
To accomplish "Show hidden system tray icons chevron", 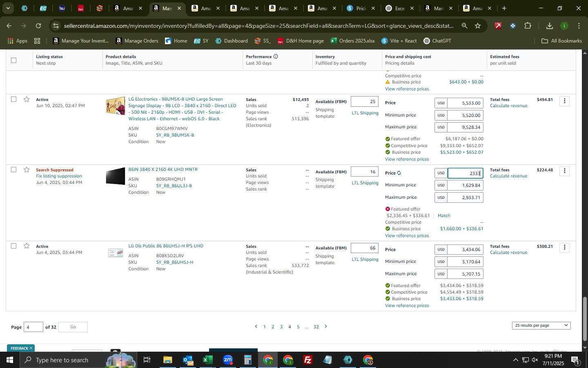I will click(515, 360).
